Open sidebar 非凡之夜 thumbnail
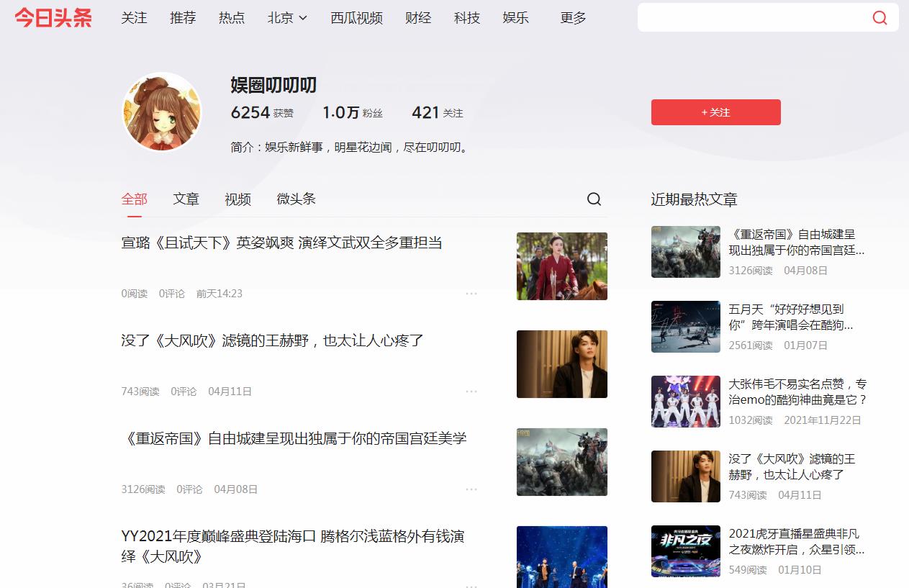Image resolution: width=909 pixels, height=588 pixels. tap(686, 551)
